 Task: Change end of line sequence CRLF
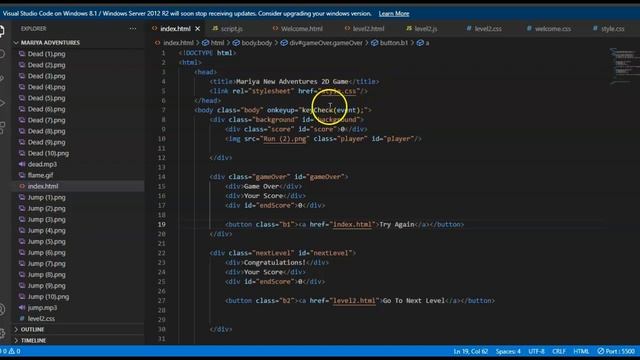559,351
